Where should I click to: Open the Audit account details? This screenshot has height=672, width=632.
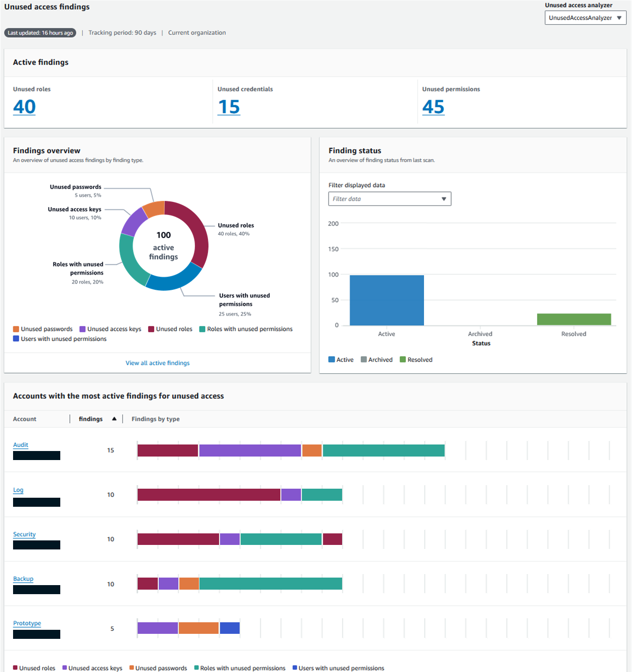pos(20,445)
